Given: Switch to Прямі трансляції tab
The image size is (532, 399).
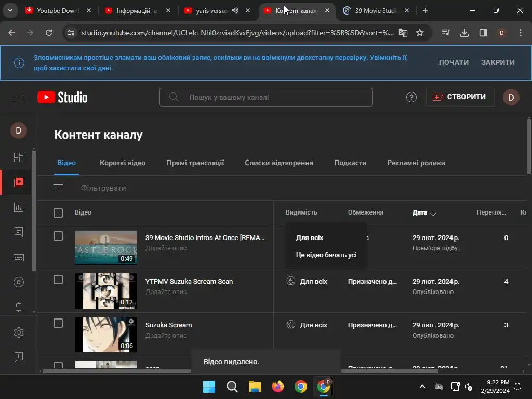Looking at the screenshot, I should (195, 163).
